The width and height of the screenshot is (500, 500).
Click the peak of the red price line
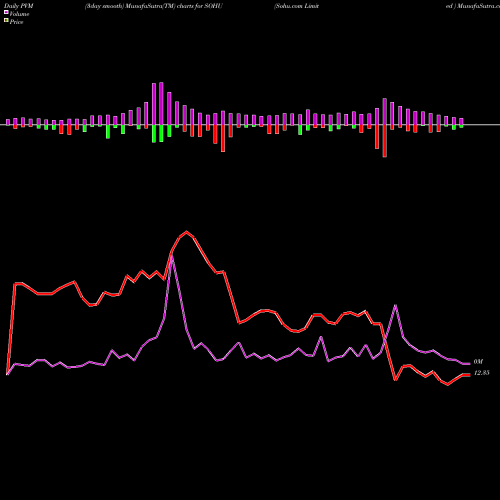[186, 232]
